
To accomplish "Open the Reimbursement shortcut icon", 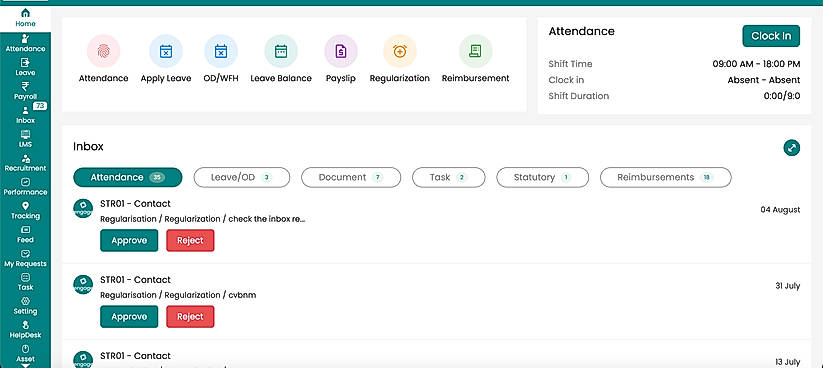I will coord(475,51).
